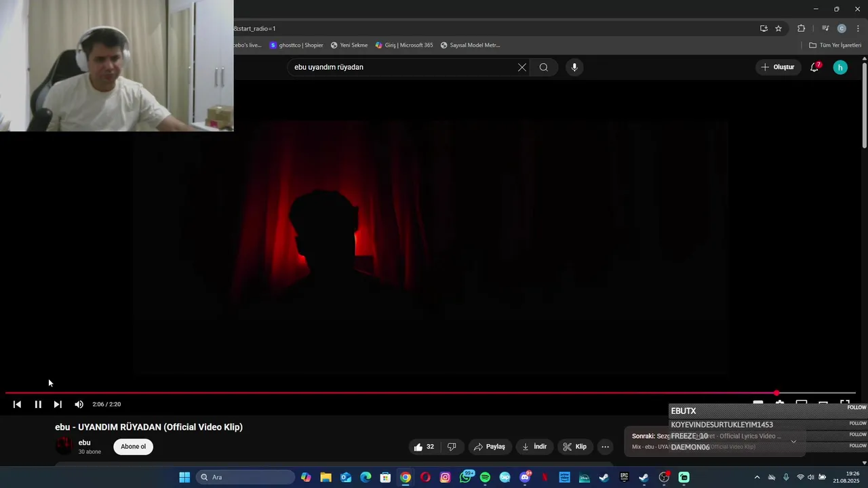The width and height of the screenshot is (868, 488).
Task: Show hidden system tray icons
Action: click(x=757, y=477)
